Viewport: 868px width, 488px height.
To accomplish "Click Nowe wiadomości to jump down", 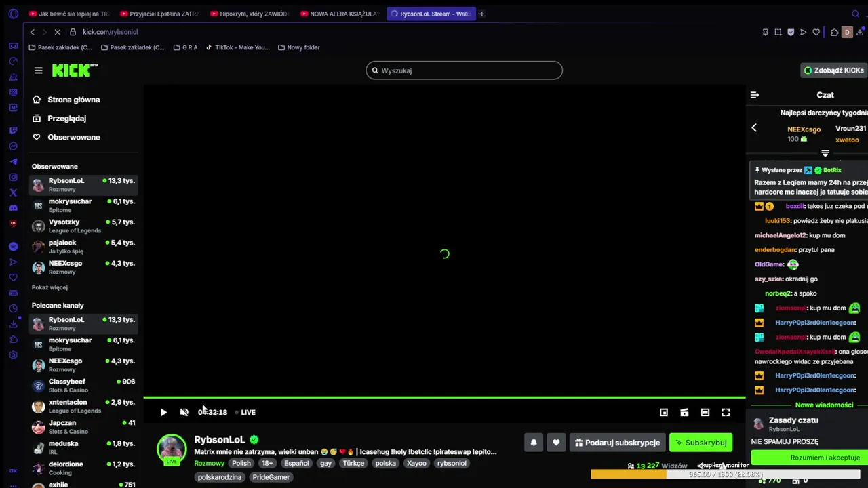I will pos(824,405).
